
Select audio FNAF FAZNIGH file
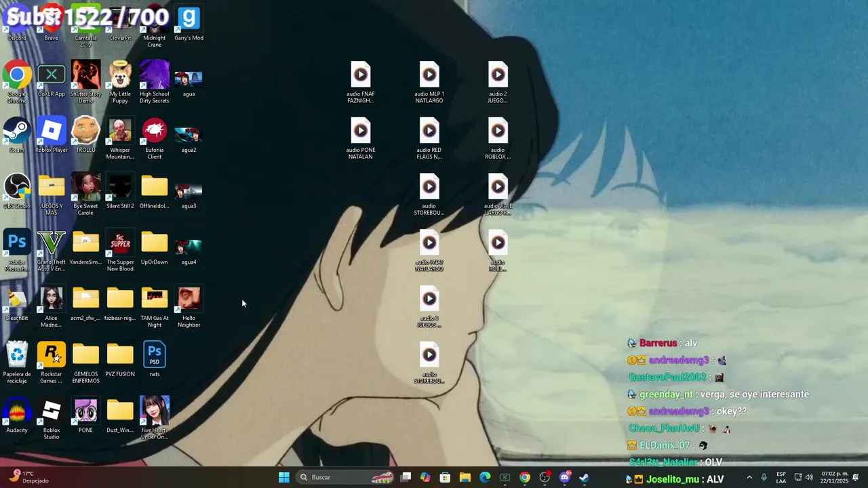[361, 83]
